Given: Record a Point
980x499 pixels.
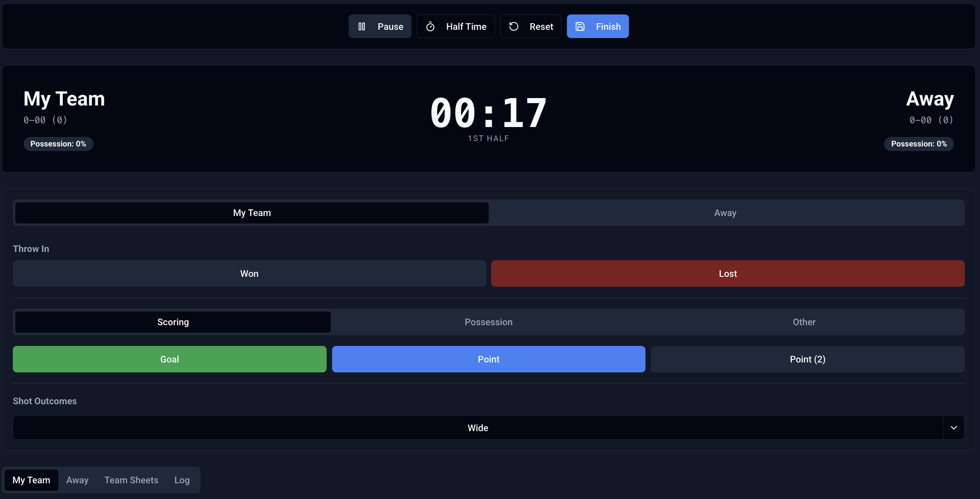Looking at the screenshot, I should click(x=488, y=359).
